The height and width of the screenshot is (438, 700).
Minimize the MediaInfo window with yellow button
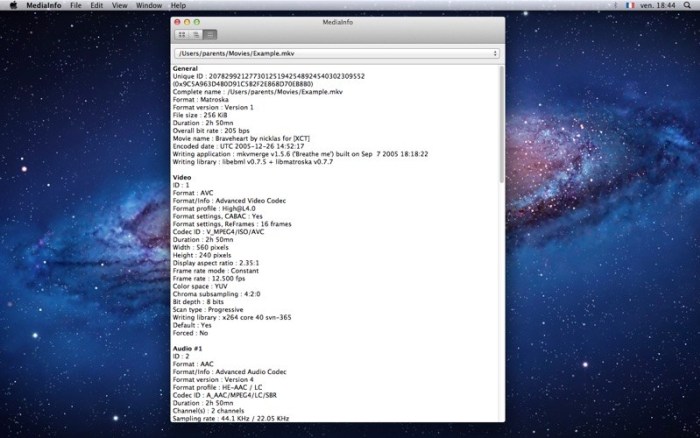pyautogui.click(x=188, y=20)
